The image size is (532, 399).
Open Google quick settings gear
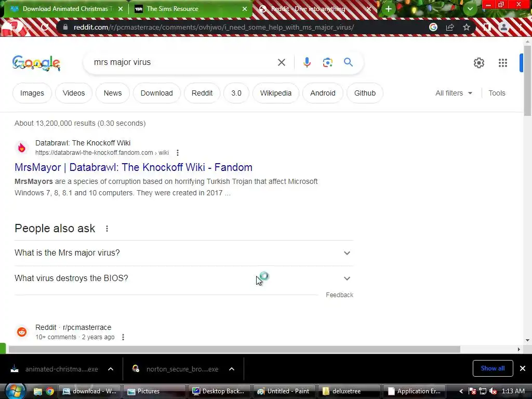click(478, 63)
